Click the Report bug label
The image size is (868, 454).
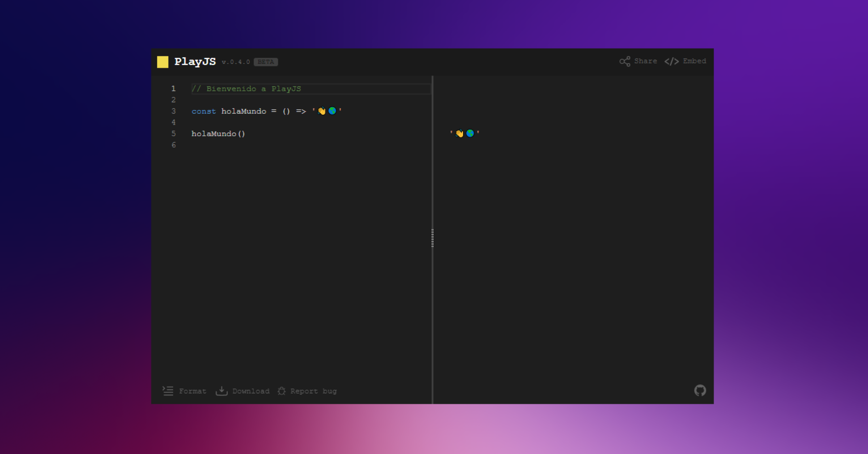(313, 391)
